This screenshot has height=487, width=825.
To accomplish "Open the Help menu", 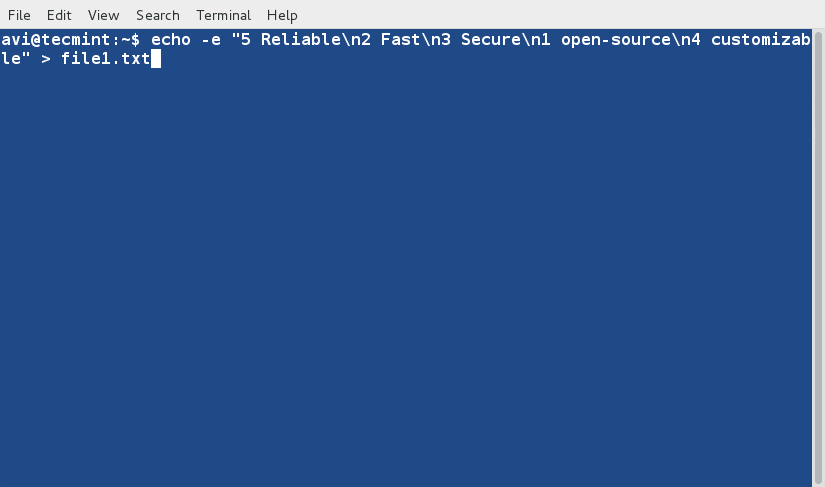I will 282,15.
